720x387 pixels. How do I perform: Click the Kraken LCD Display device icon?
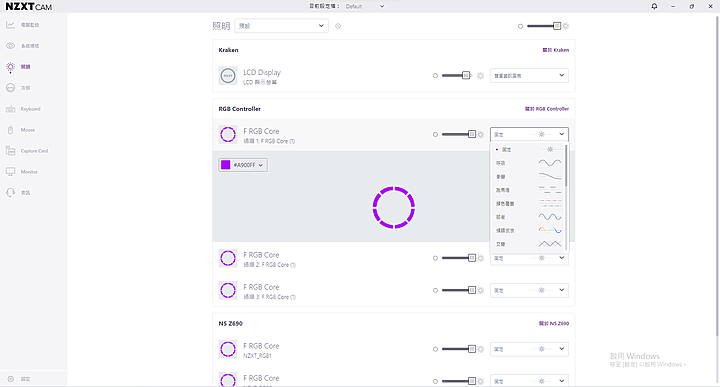click(228, 76)
